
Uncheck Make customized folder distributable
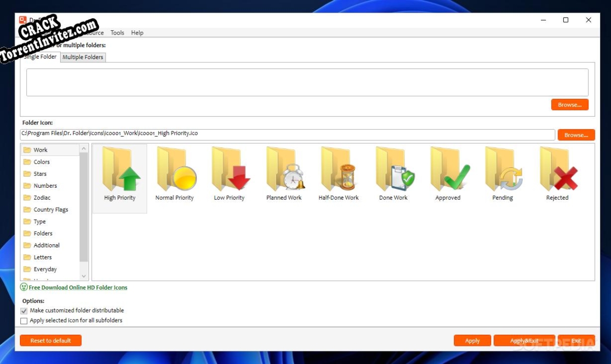(24, 310)
